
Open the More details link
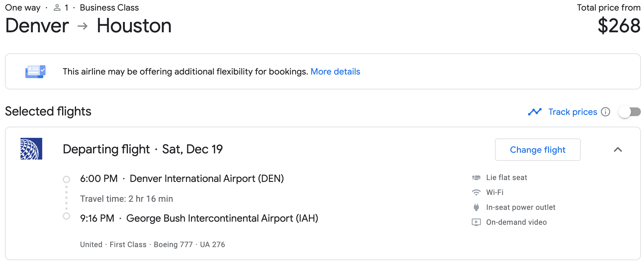click(335, 72)
